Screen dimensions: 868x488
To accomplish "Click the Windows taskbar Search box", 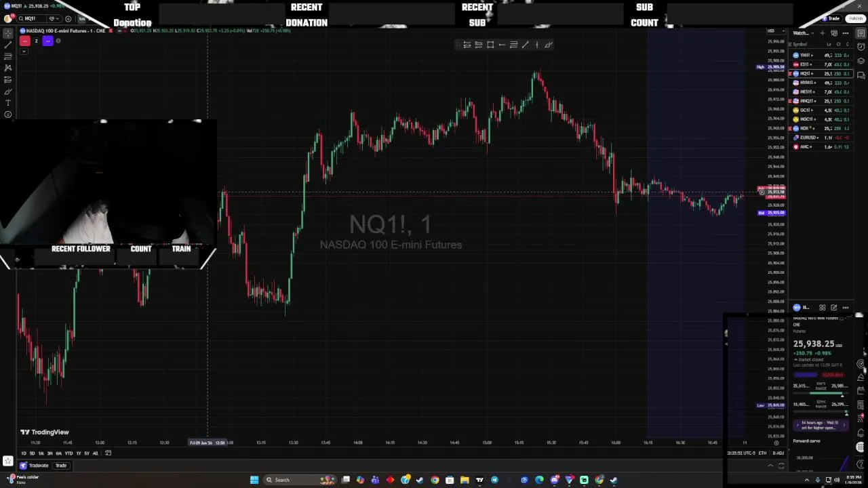I will pos(300,480).
